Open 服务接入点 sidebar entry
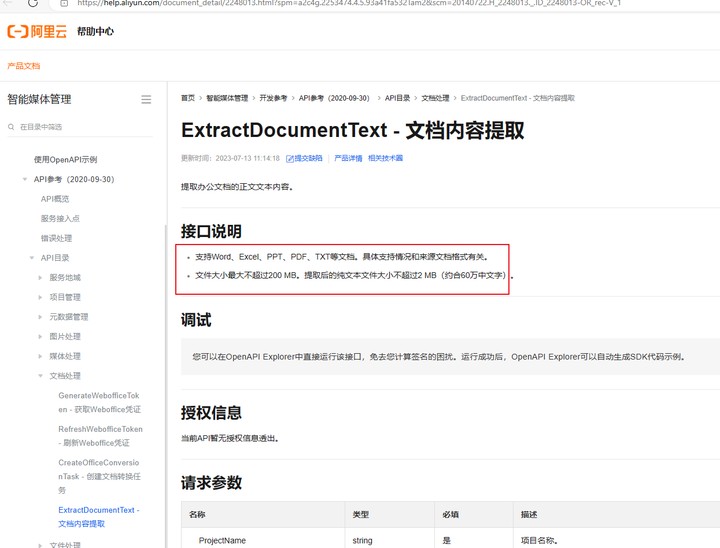This screenshot has height=548, width=720. (60, 219)
